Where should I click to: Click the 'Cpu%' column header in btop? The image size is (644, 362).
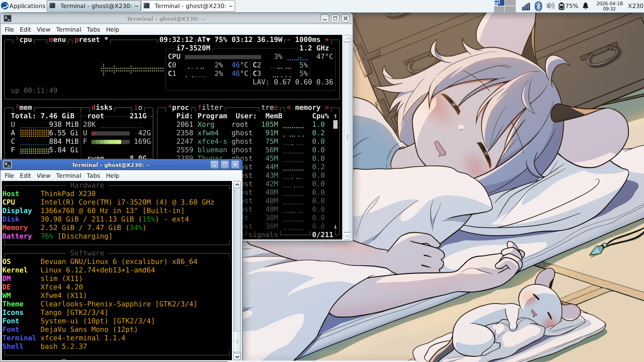(321, 116)
